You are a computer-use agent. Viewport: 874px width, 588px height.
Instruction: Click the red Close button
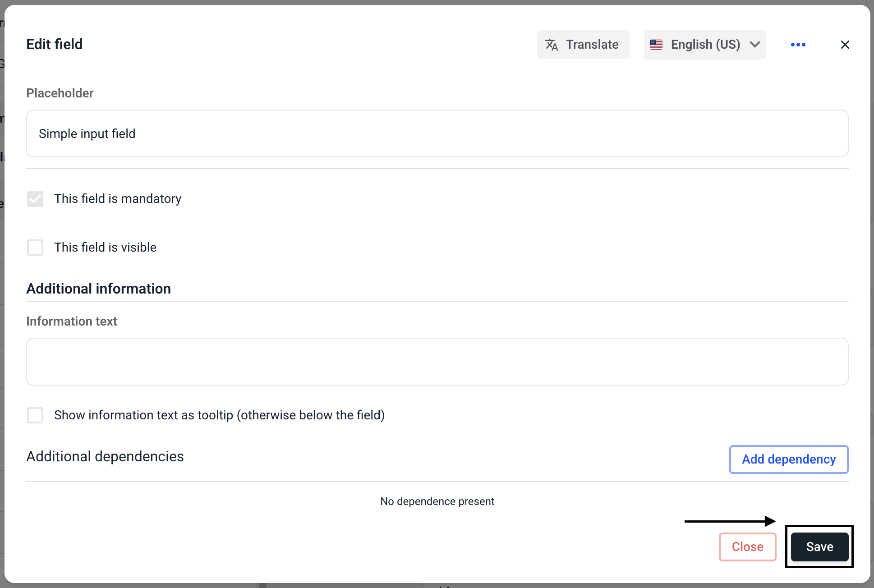747,547
